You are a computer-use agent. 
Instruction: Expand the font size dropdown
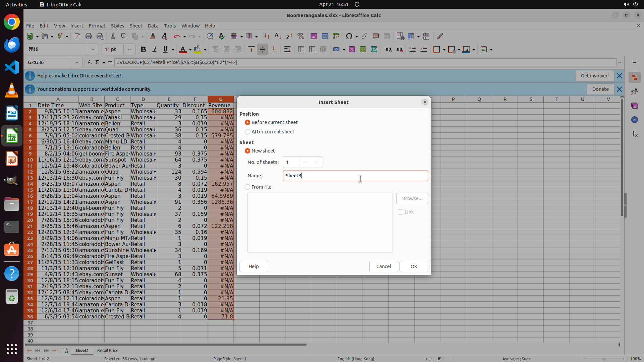(x=129, y=50)
